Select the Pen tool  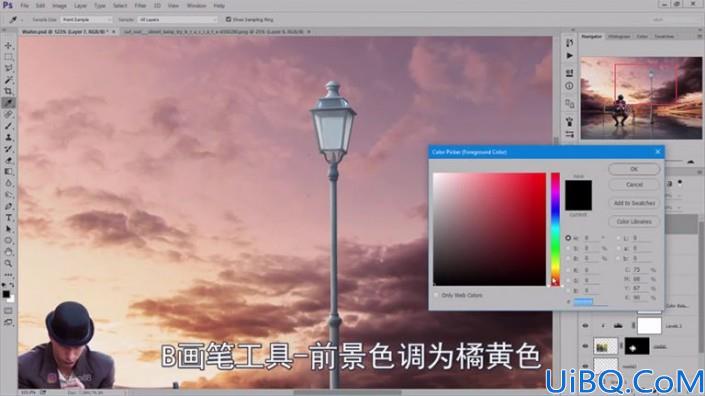[9, 206]
